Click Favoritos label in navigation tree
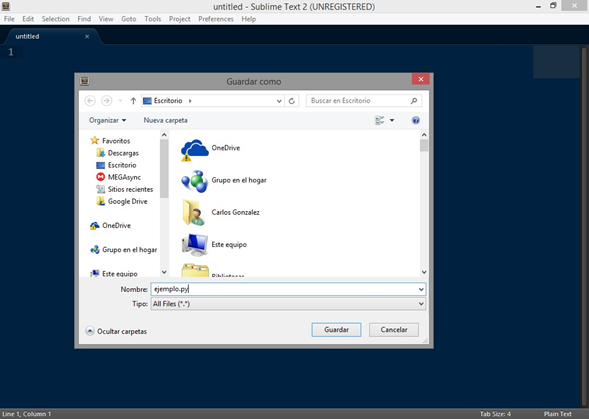This screenshot has width=589, height=419. click(116, 141)
